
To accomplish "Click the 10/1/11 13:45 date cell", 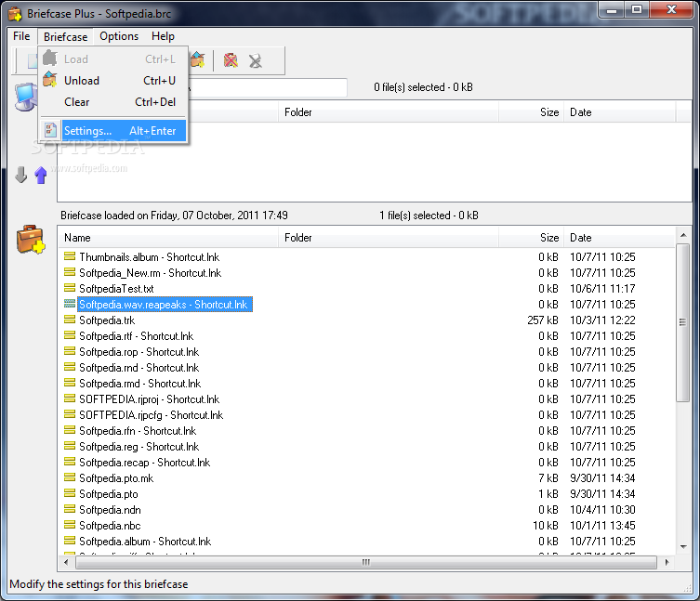I will [602, 525].
